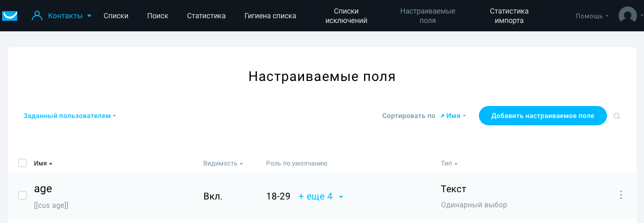The image size is (644, 223).
Task: Expand the Помощь help menu
Action: [592, 16]
